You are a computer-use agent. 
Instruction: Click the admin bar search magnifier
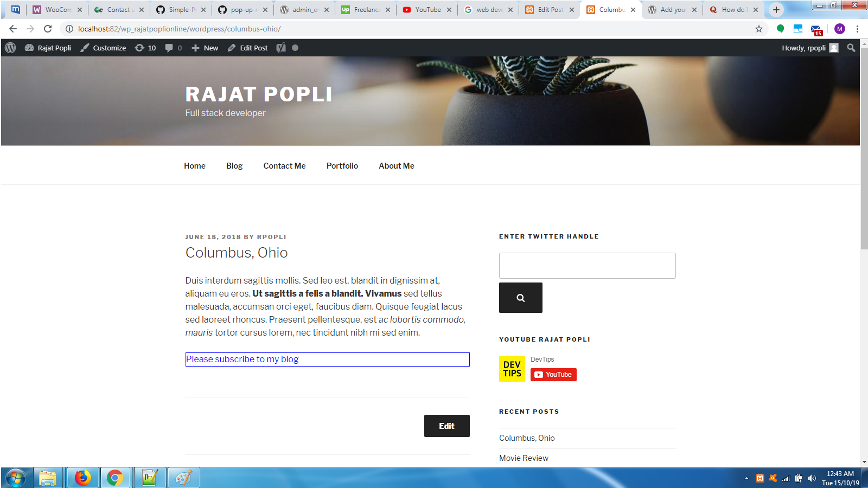coord(851,48)
